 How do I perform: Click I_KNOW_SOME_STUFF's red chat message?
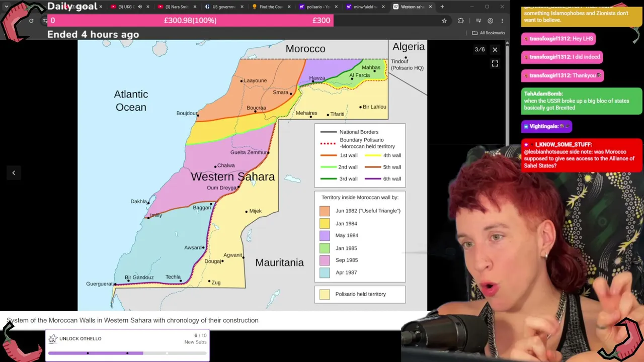pos(582,155)
